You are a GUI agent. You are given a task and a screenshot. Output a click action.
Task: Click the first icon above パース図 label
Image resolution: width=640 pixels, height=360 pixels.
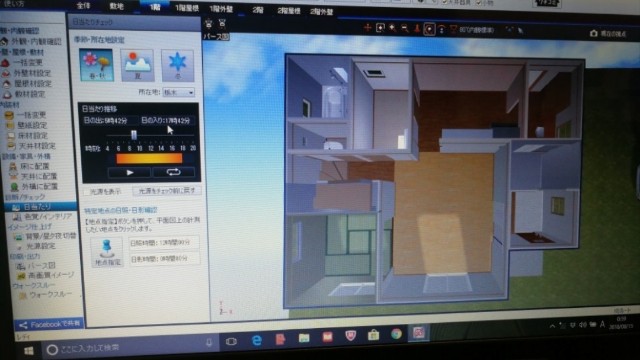[209, 23]
